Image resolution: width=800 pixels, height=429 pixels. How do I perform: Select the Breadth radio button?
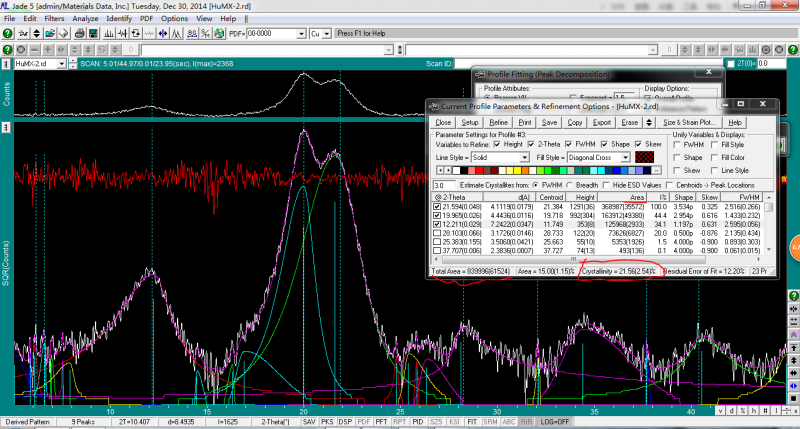(x=569, y=185)
